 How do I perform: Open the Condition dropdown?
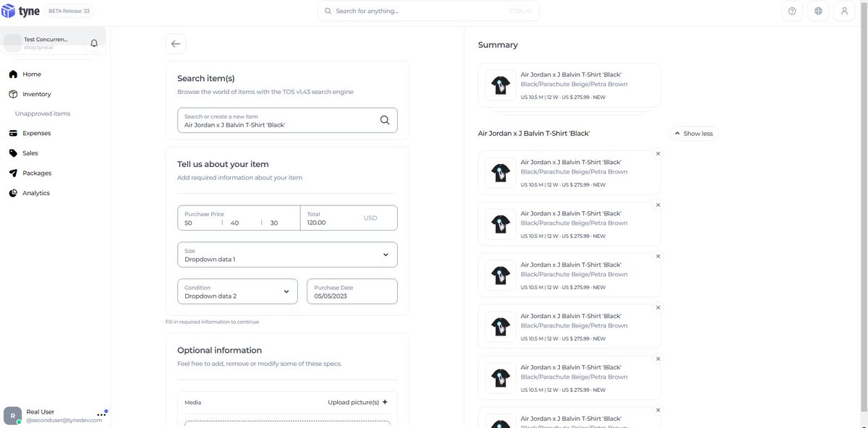pyautogui.click(x=237, y=291)
